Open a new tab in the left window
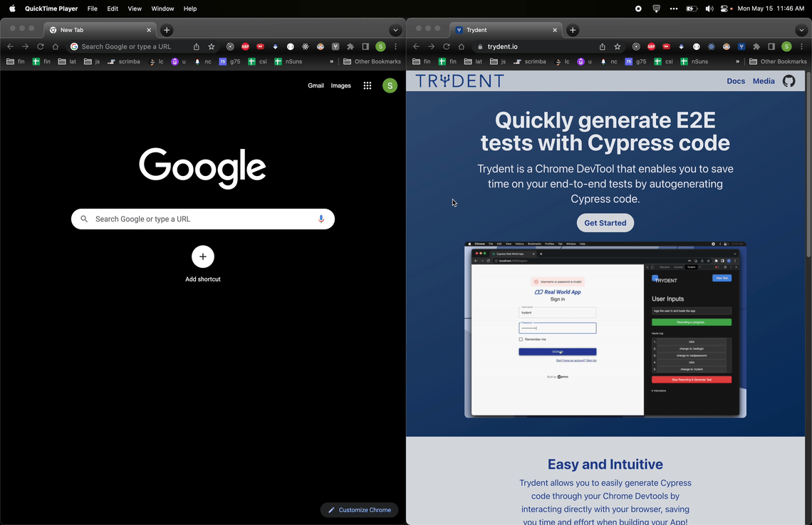 click(x=167, y=30)
